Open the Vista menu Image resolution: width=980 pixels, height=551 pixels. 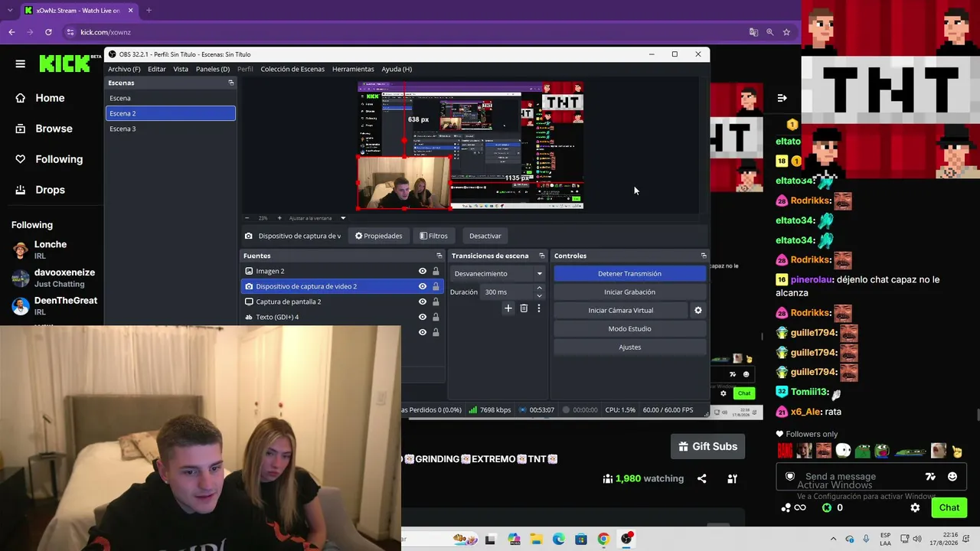pyautogui.click(x=181, y=69)
